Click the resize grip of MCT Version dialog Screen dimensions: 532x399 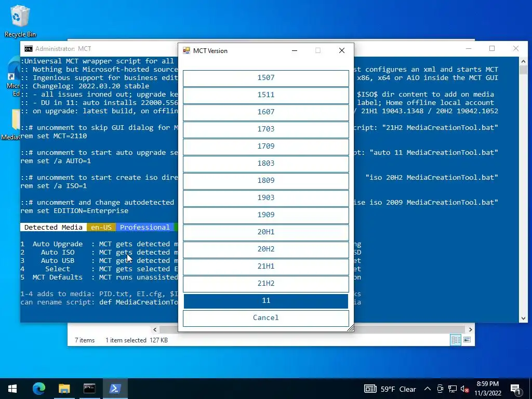[351, 328]
